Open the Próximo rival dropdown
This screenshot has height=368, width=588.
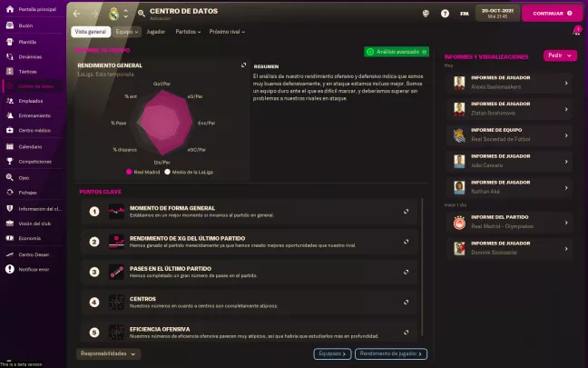227,32
